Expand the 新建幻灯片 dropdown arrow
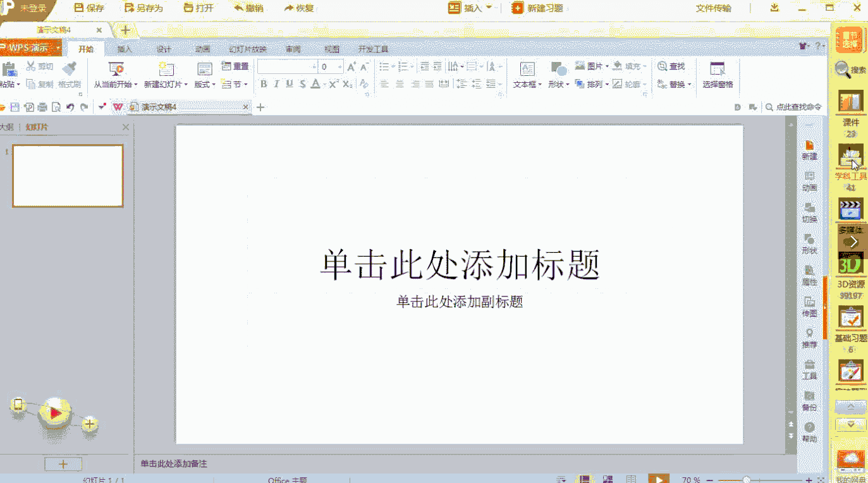The width and height of the screenshot is (868, 483). (186, 85)
